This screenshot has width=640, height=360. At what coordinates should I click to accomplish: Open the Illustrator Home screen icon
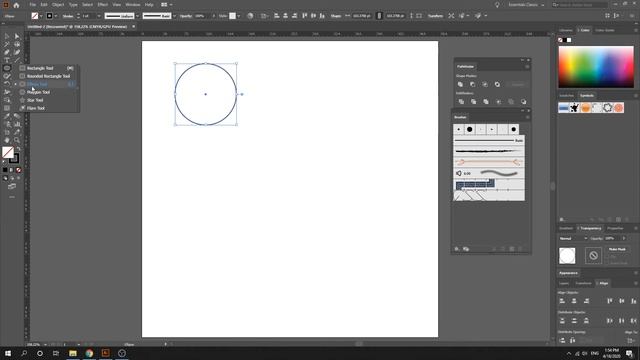pos(16,5)
